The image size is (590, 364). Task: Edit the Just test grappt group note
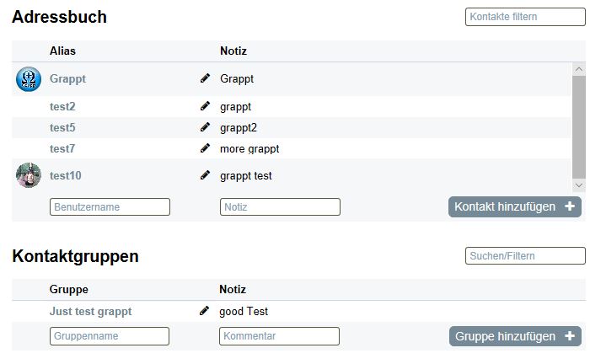(x=204, y=311)
